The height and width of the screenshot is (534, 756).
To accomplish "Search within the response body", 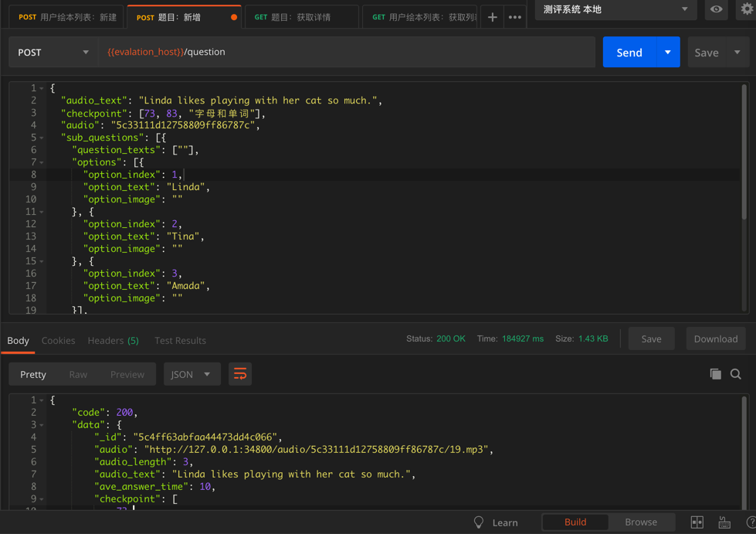I will point(736,374).
